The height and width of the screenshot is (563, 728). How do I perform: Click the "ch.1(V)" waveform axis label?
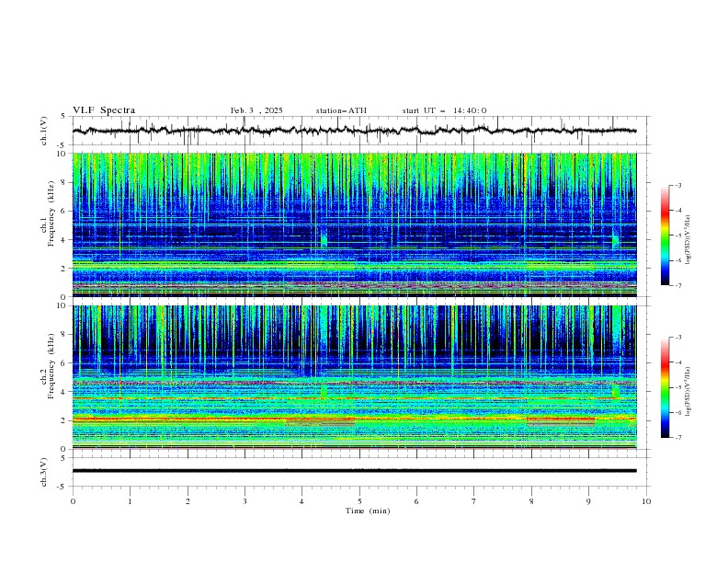(44, 131)
